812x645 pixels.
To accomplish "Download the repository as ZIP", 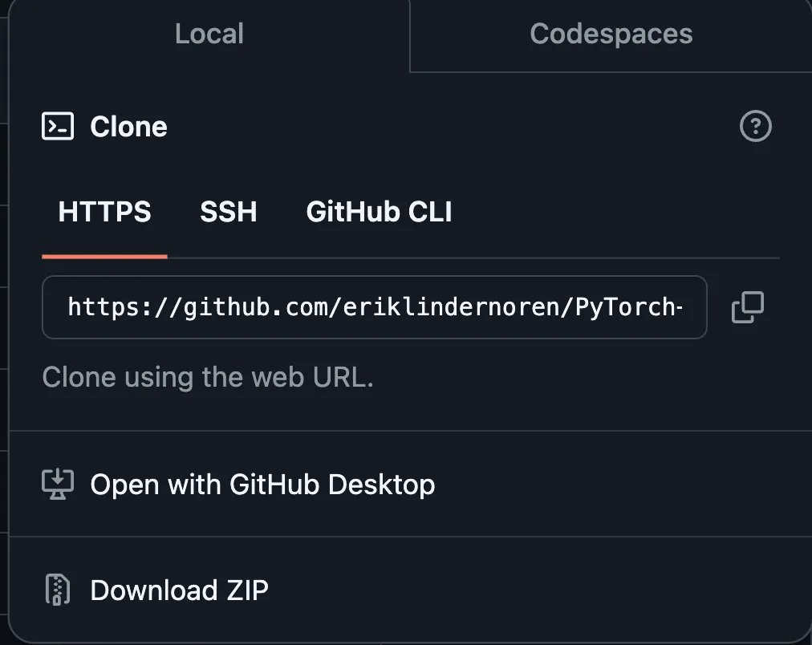I will [x=179, y=590].
